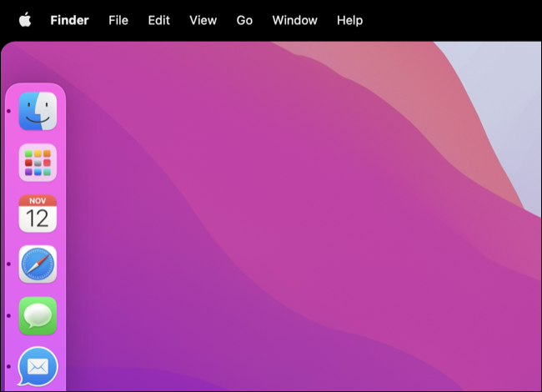Viewport: 542px width, 392px height.
Task: Expand the Go menu
Action: point(244,20)
